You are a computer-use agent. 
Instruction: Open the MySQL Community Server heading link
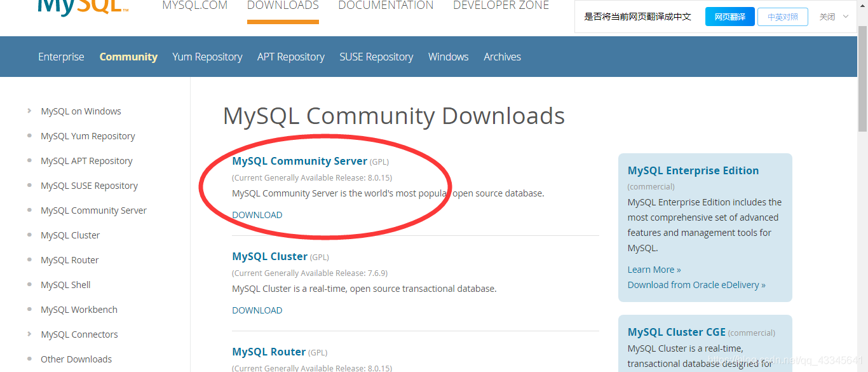pos(299,161)
